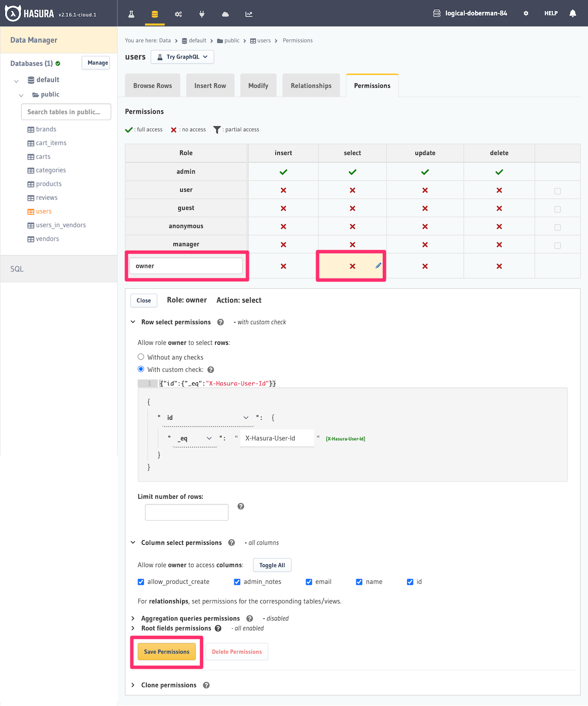The height and width of the screenshot is (706, 588).
Task: Switch to the Relationships tab
Action: pyautogui.click(x=311, y=85)
